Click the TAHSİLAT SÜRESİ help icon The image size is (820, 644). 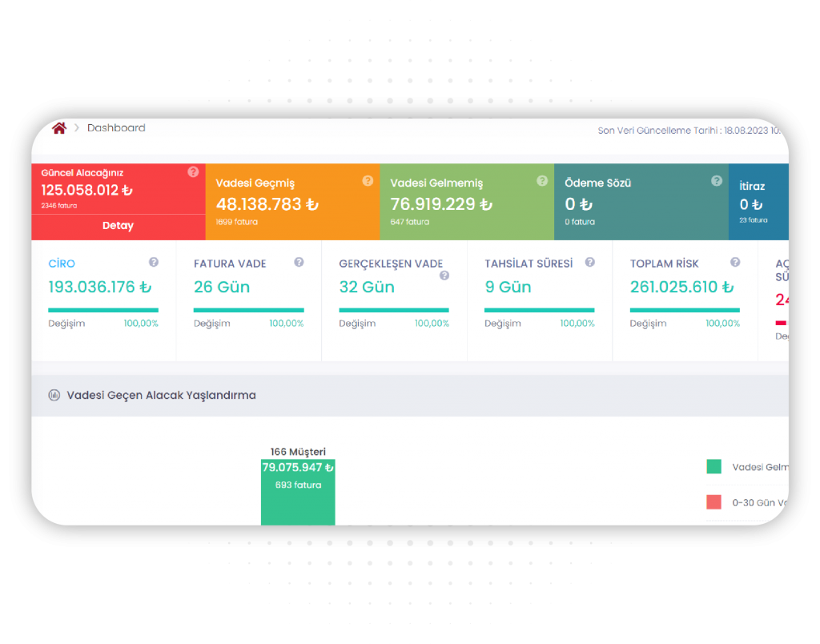coord(590,262)
